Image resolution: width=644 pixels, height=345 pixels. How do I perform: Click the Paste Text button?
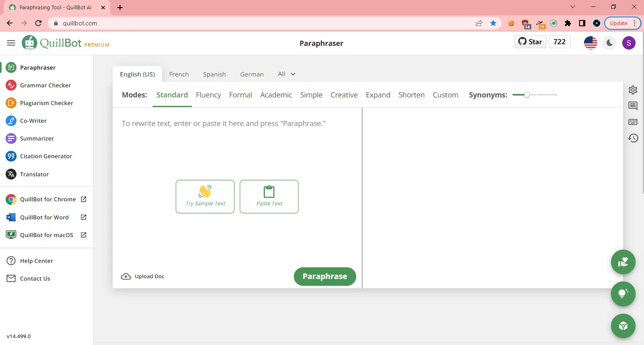click(x=269, y=196)
